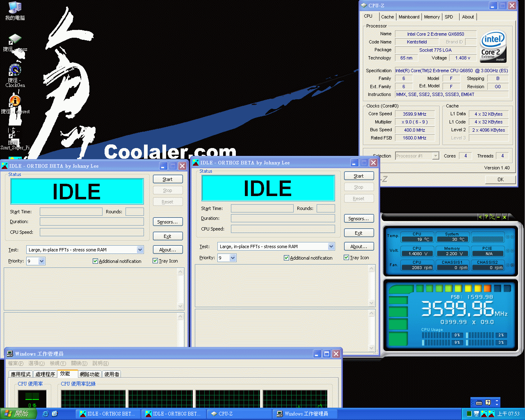Click the taskbar clock showing 07:53

tap(509, 414)
